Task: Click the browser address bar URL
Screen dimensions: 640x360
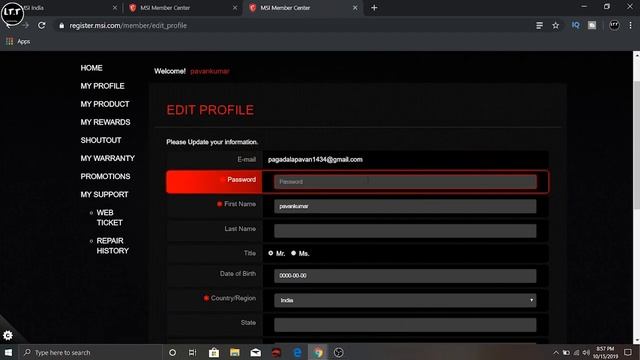Action: pyautogui.click(x=128, y=25)
